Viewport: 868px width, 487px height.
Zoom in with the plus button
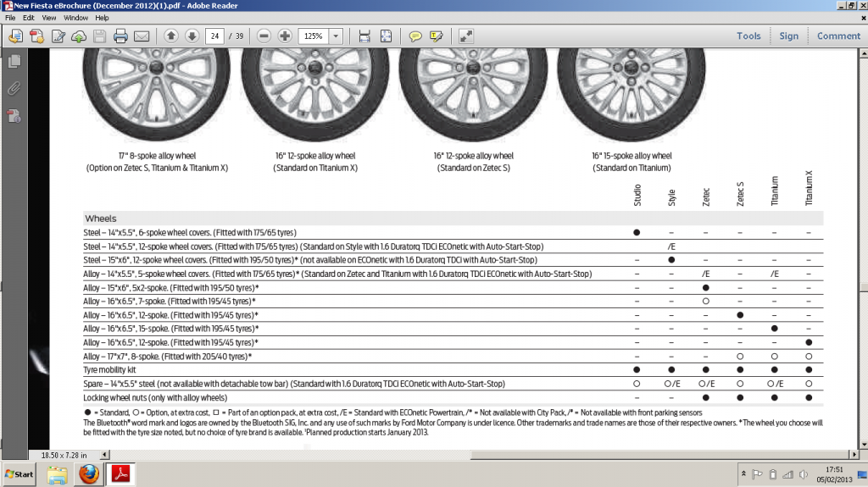285,36
